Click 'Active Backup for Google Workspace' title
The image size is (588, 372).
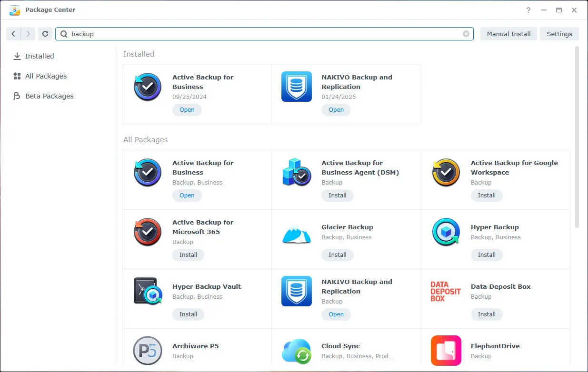click(514, 167)
